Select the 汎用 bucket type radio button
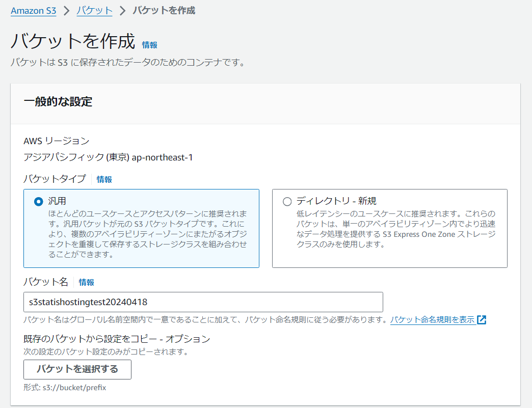532x408 pixels. 39,201
